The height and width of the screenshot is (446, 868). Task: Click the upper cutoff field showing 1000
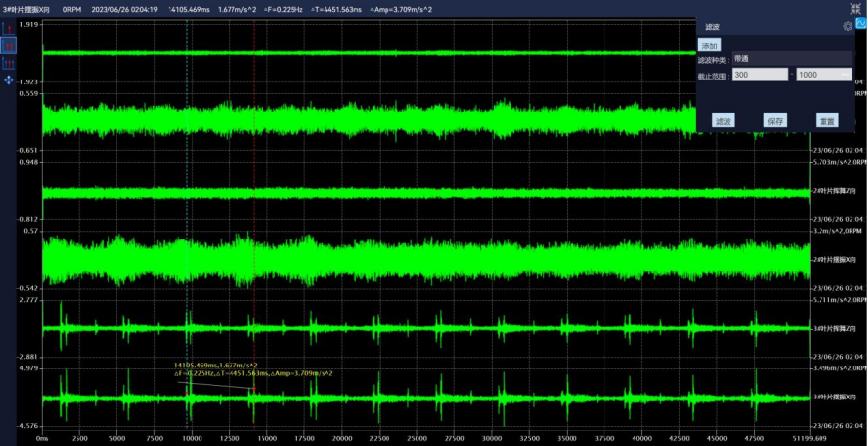click(x=819, y=75)
